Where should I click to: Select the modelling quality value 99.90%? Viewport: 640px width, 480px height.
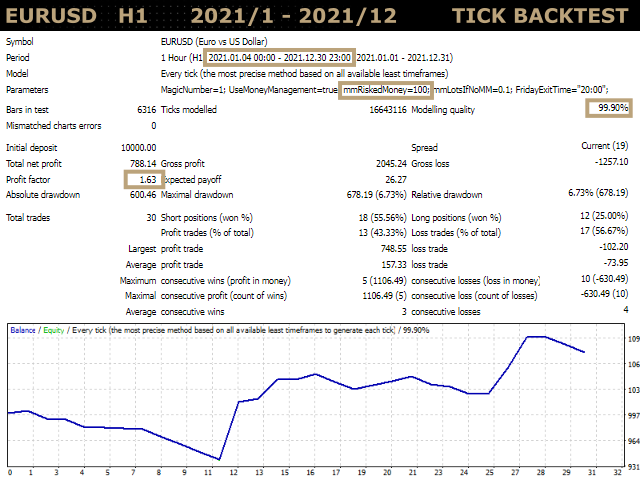coord(613,108)
